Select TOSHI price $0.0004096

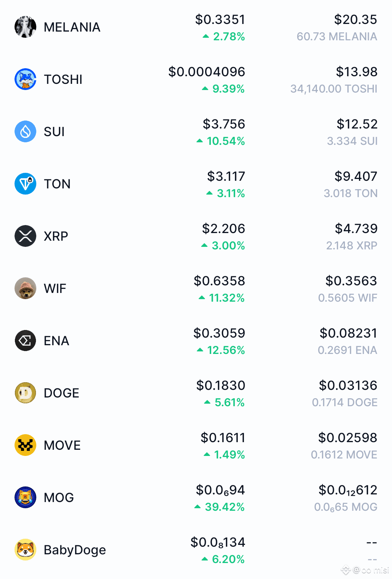pos(207,72)
